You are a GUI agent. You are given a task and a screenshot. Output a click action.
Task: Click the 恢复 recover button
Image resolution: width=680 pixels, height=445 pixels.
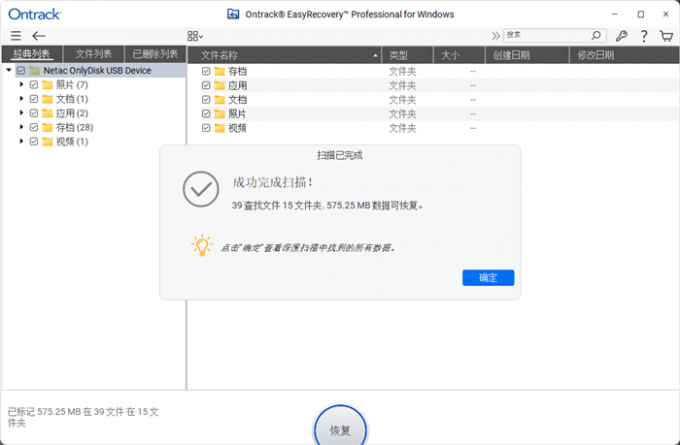(340, 429)
